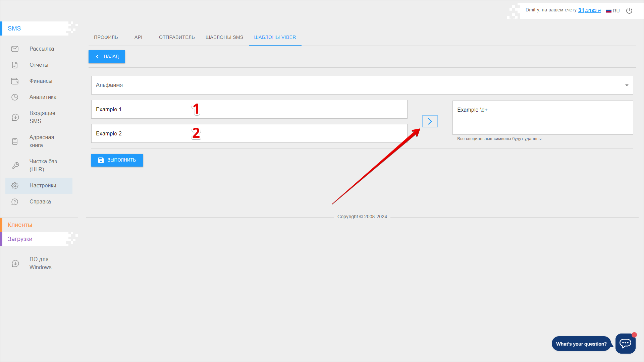Click the Чистка баз wrench icon
Image resolution: width=644 pixels, height=362 pixels.
(x=15, y=166)
